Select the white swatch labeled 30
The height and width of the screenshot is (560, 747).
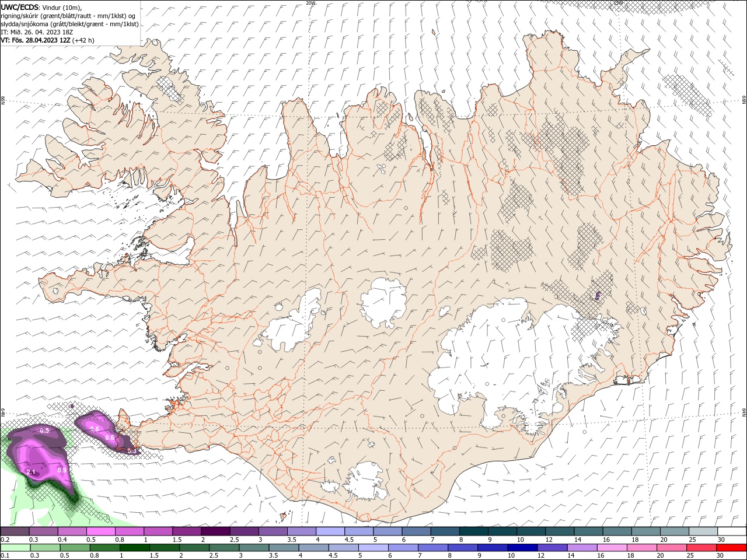732,531
